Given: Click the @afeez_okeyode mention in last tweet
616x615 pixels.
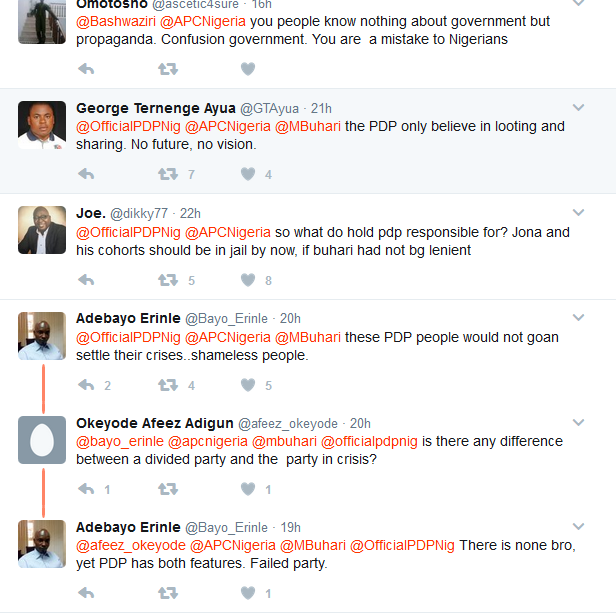Looking at the screenshot, I should (131, 545).
